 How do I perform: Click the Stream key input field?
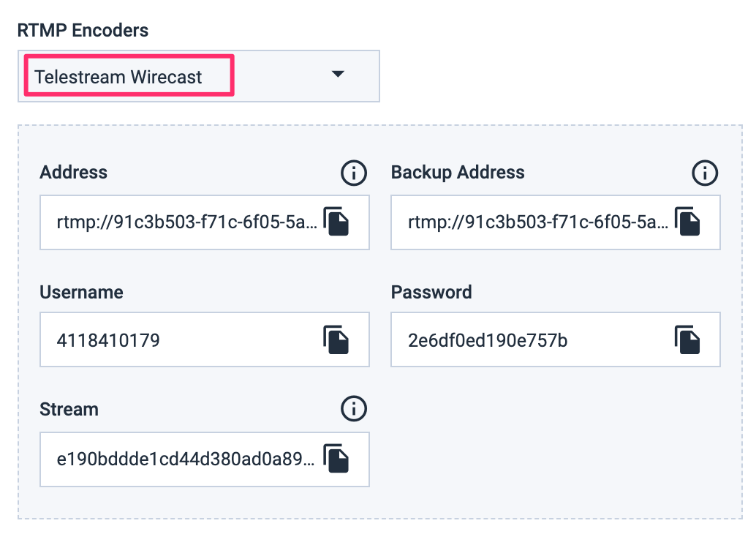[x=186, y=459]
